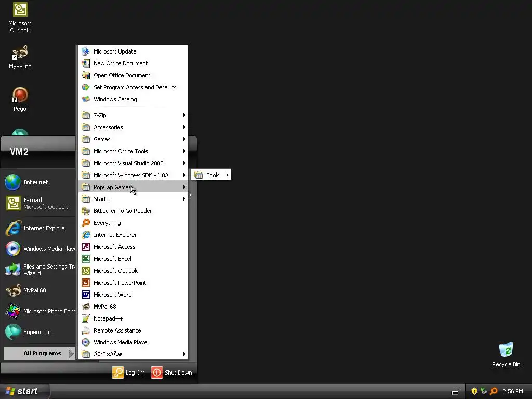Click the security shield tray icon
The height and width of the screenshot is (399, 532).
click(474, 391)
